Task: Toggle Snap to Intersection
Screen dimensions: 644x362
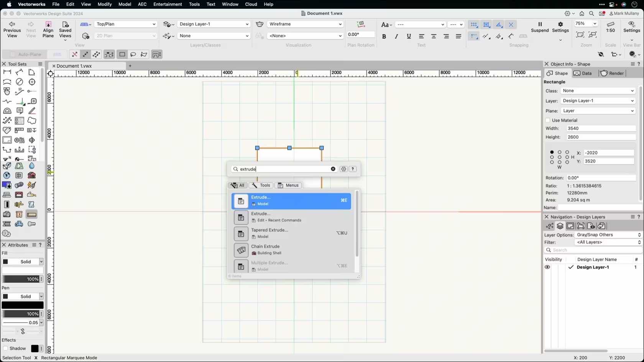Action: coord(511,25)
